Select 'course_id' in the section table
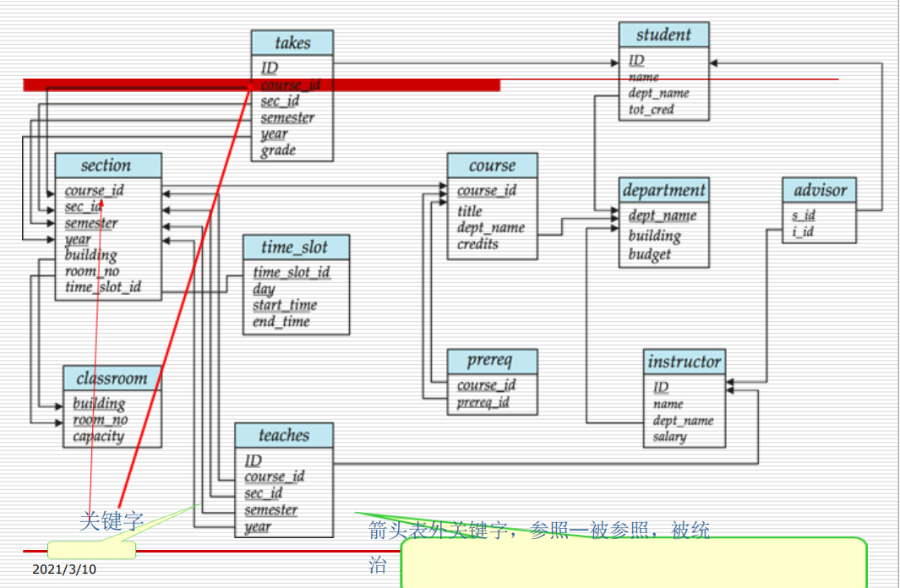Image resolution: width=900 pixels, height=588 pixels. click(x=94, y=190)
